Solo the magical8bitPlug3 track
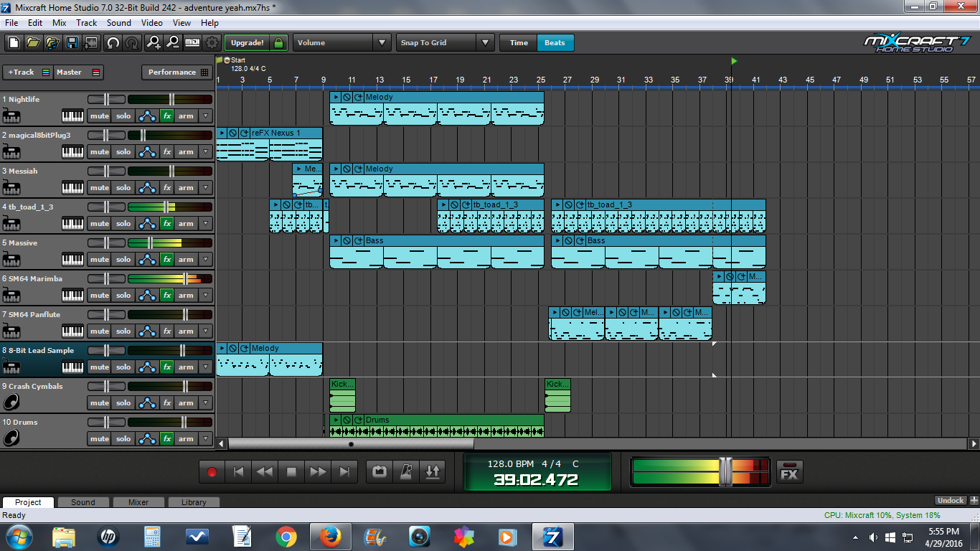This screenshot has height=551, width=980. 123,151
